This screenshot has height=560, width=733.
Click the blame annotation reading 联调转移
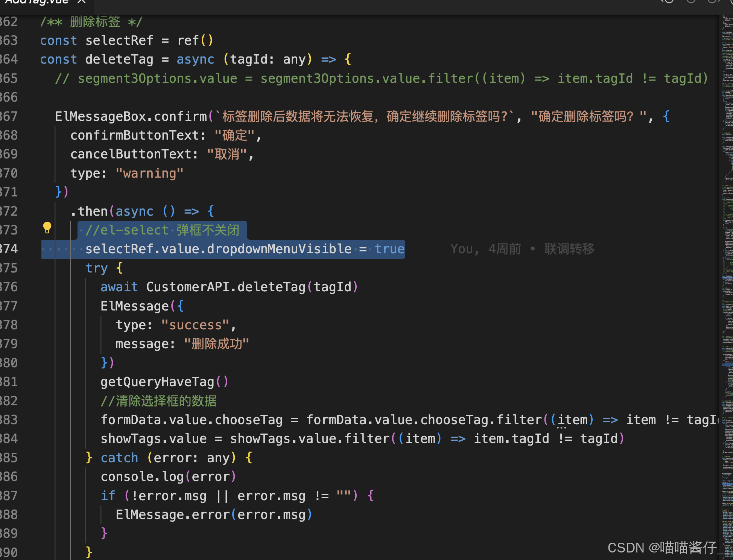click(x=569, y=249)
